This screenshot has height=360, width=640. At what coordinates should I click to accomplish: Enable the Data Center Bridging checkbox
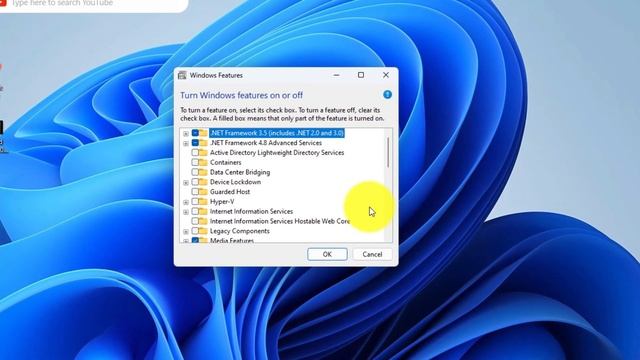point(195,172)
